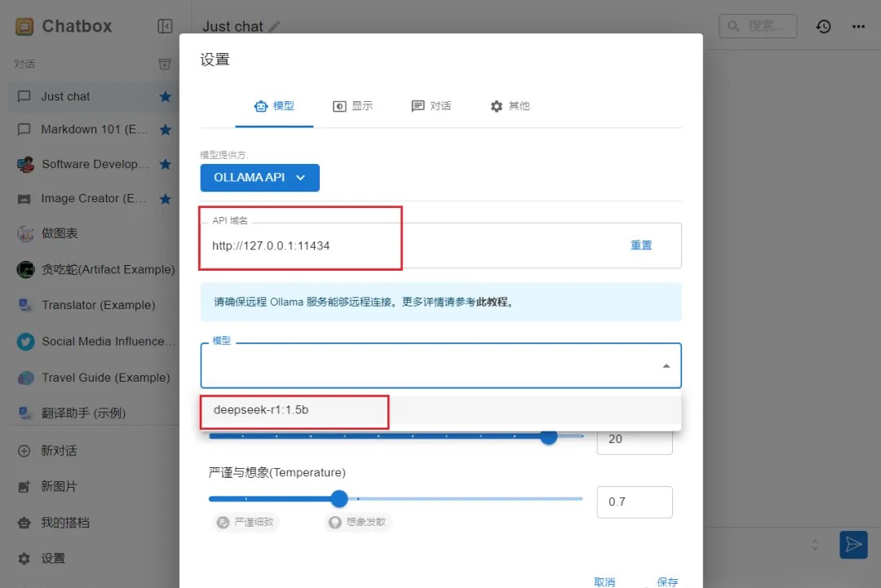
Task: Choose the 严谨细致 preset chip
Action: coord(246,522)
